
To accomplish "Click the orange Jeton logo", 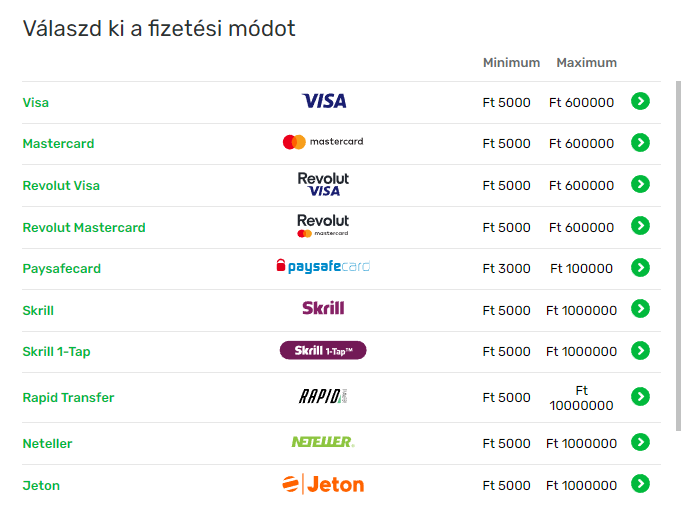I will point(323,484).
